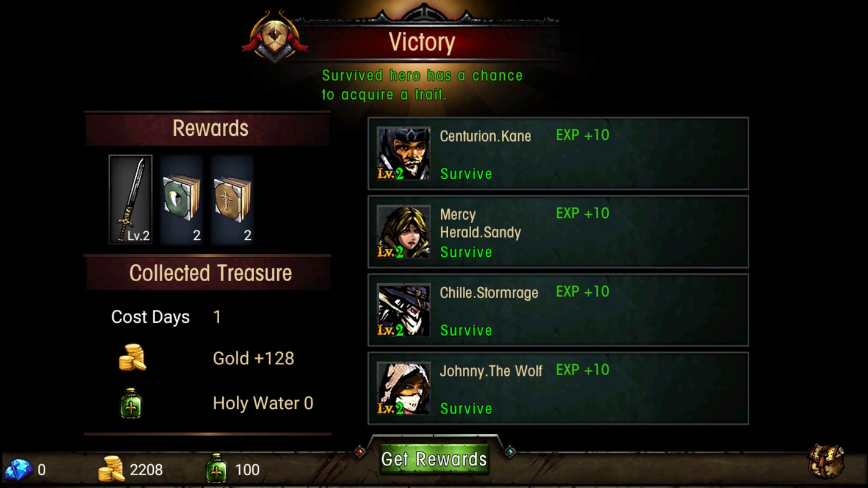Tap the blue diamond currency icon
Screen dimensions: 868x488
coord(19,470)
